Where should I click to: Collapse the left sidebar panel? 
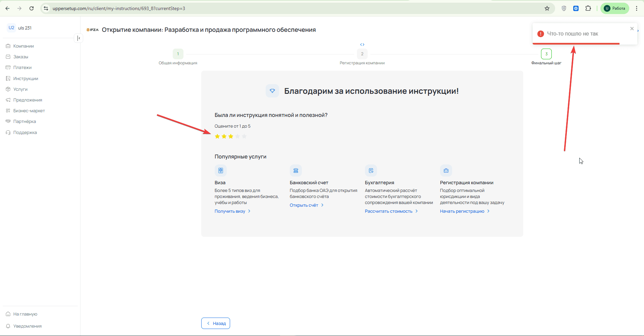[78, 38]
